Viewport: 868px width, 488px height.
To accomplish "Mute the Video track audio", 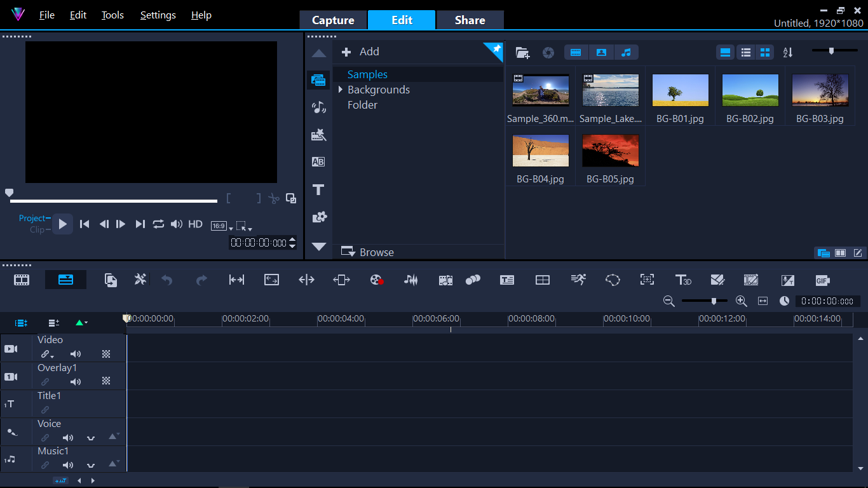I will click(x=76, y=354).
